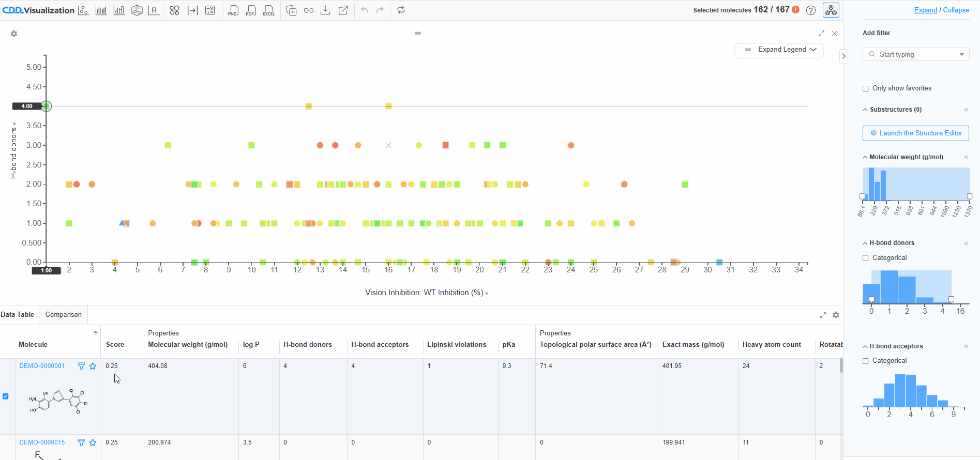Click the download icon in toolbar
Screen dimensions: 980x460
(325, 10)
